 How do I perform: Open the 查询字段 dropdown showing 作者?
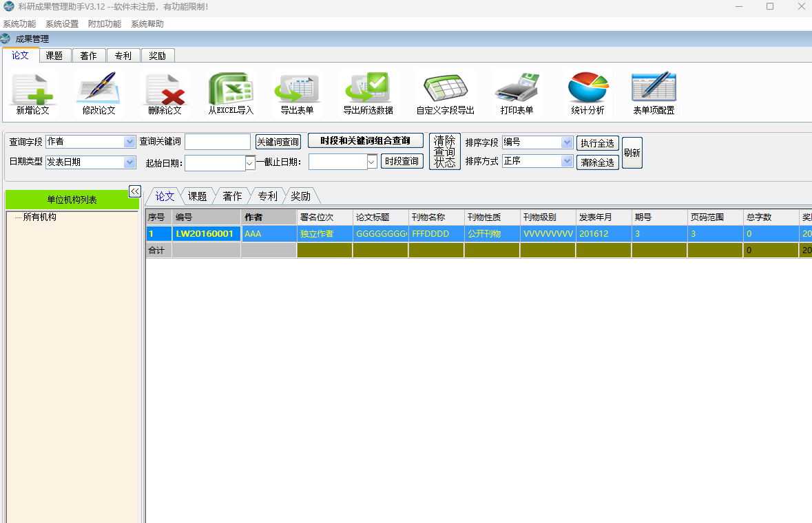129,142
